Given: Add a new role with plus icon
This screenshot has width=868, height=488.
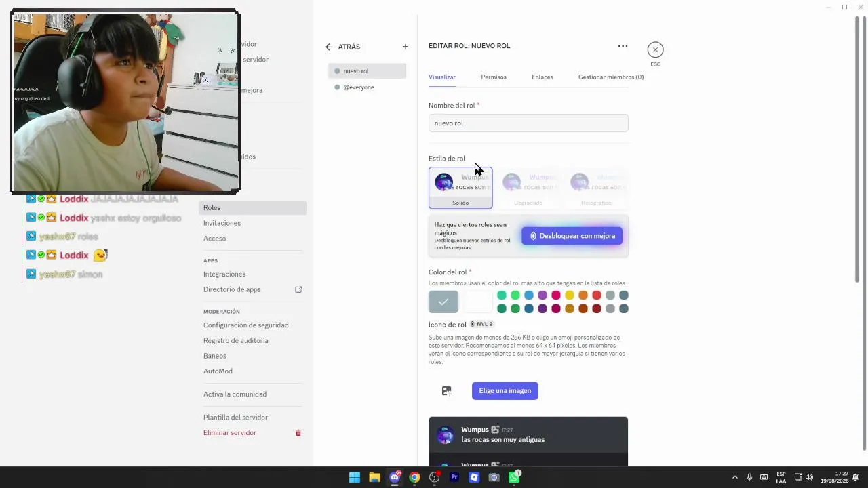Looking at the screenshot, I should point(406,47).
